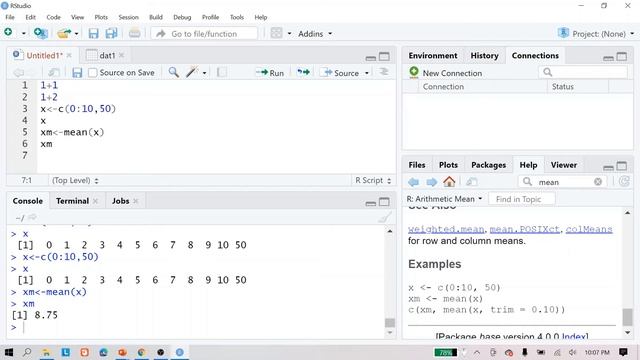
Task: Open the Tools menu
Action: [x=237, y=17]
